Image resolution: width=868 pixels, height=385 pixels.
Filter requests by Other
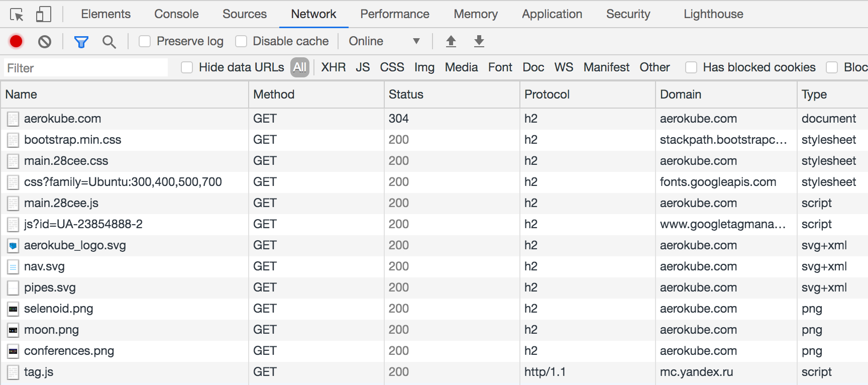click(655, 67)
